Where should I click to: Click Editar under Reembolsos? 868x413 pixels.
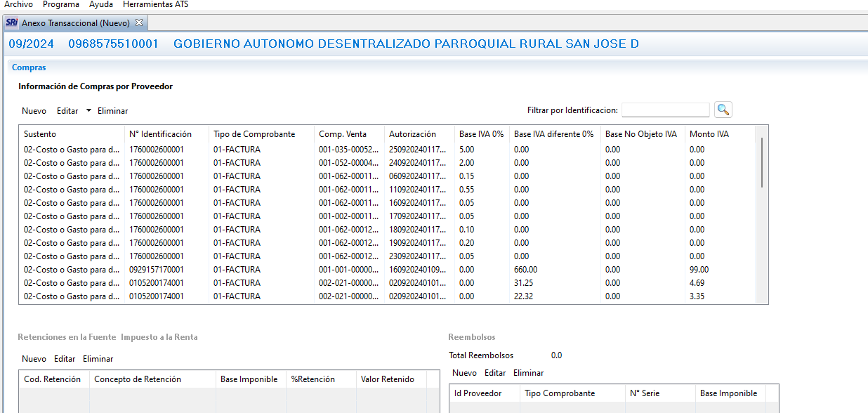pos(494,373)
